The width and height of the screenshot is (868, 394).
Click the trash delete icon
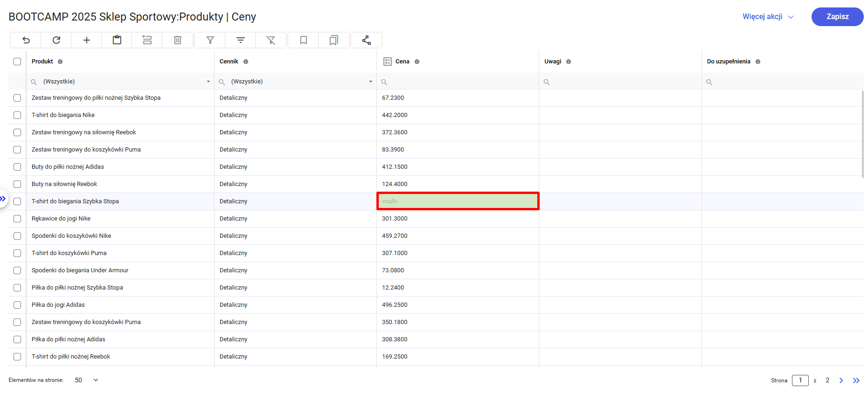click(x=178, y=40)
